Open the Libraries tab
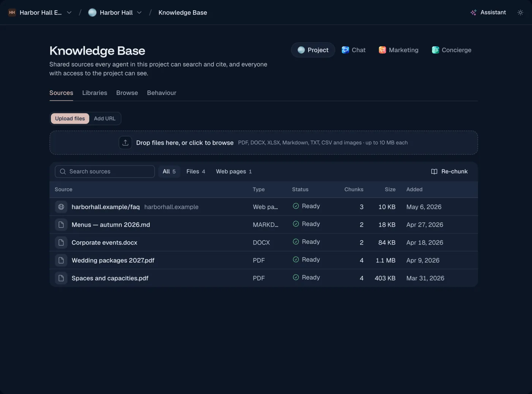 point(95,93)
